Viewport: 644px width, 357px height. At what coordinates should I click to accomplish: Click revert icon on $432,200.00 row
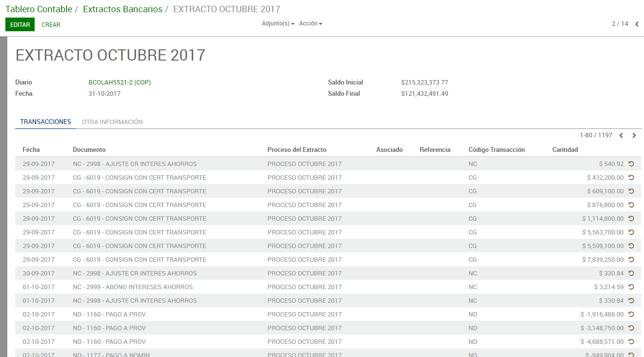(631, 178)
